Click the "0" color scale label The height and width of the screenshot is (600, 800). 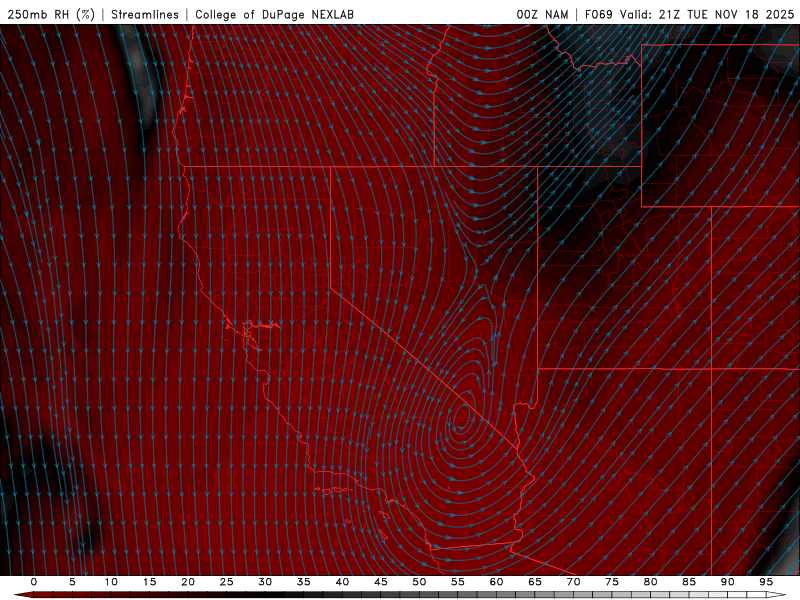(x=34, y=582)
